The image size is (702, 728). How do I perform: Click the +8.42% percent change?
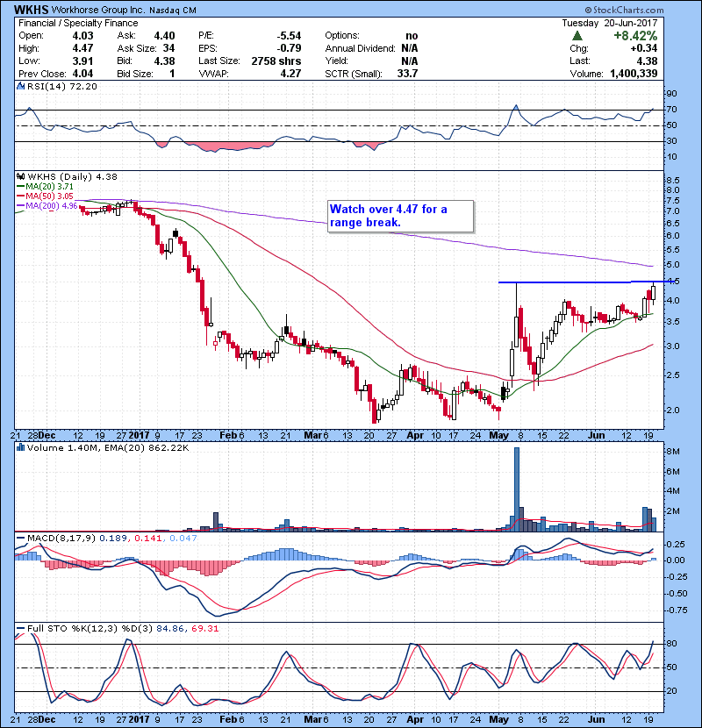coord(635,36)
